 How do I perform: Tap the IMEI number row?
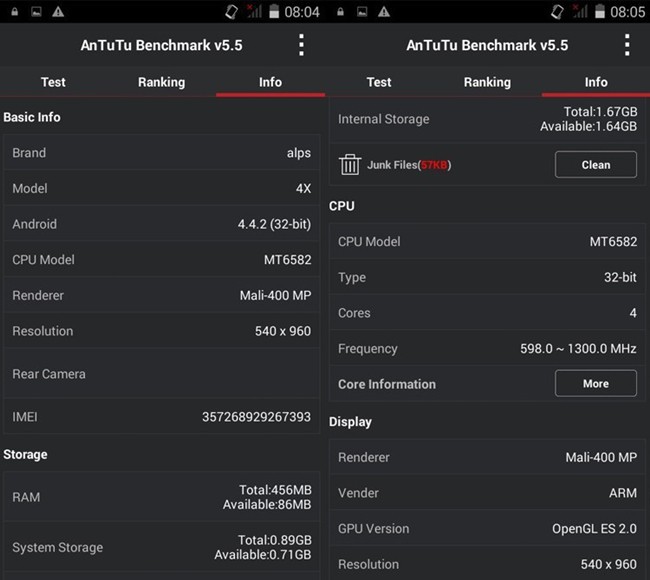click(x=161, y=416)
